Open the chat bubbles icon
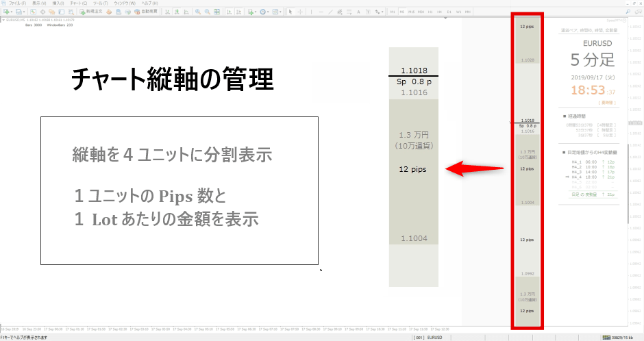Screen dimensions: 644x341 [638, 12]
